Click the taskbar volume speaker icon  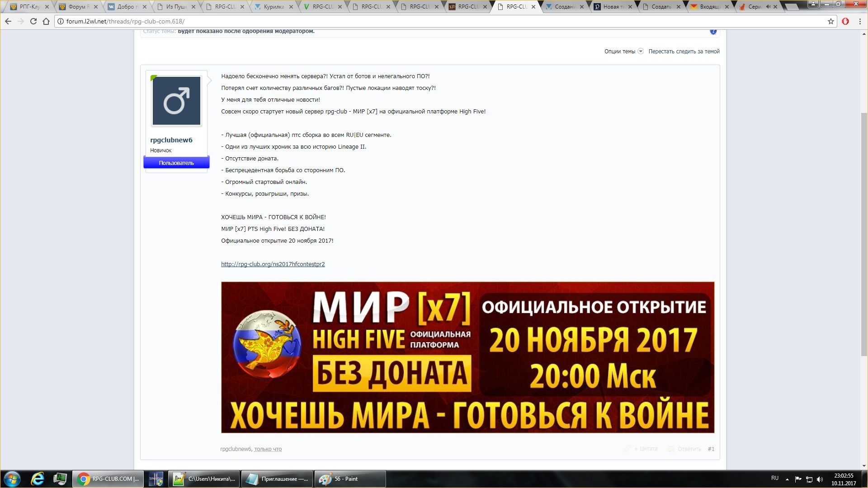(820, 479)
